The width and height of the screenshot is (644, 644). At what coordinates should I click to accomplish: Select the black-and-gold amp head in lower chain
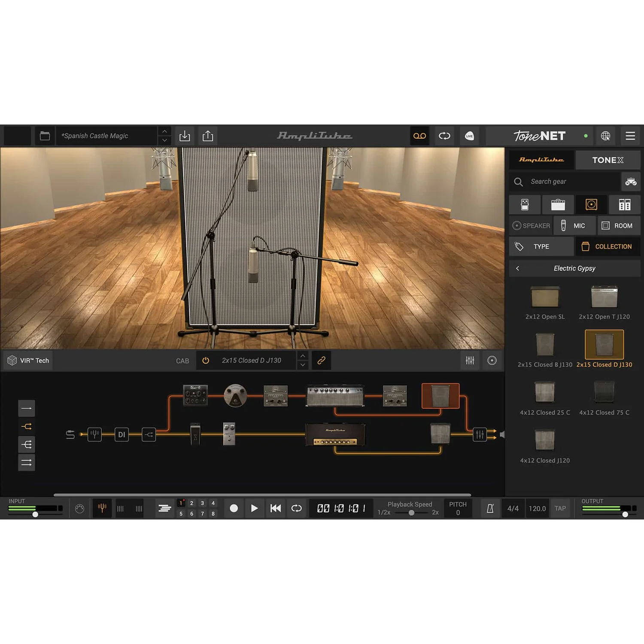(x=335, y=434)
